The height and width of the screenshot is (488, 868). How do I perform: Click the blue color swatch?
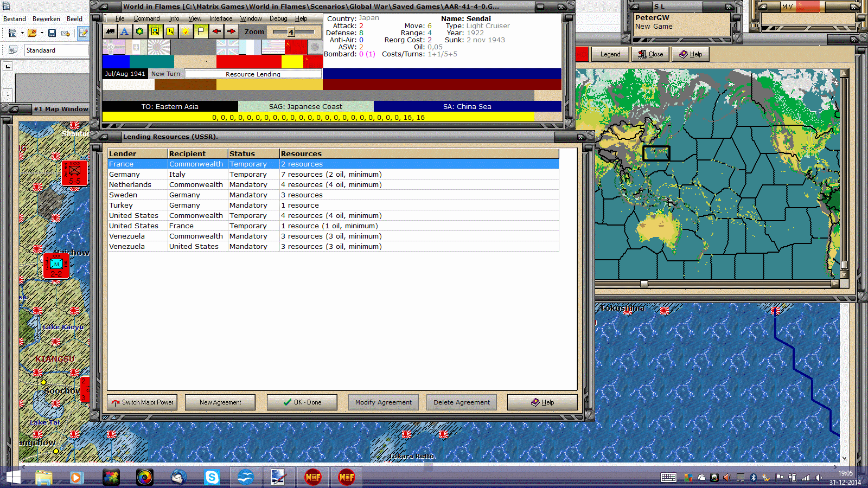coord(116,62)
